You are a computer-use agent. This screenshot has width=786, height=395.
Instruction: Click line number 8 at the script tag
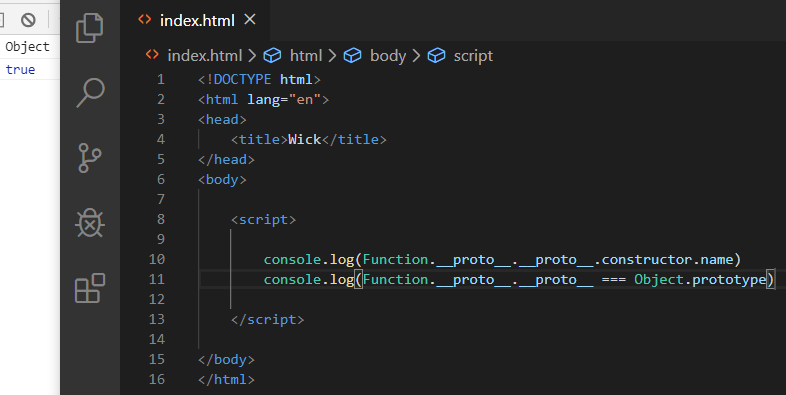click(x=160, y=220)
